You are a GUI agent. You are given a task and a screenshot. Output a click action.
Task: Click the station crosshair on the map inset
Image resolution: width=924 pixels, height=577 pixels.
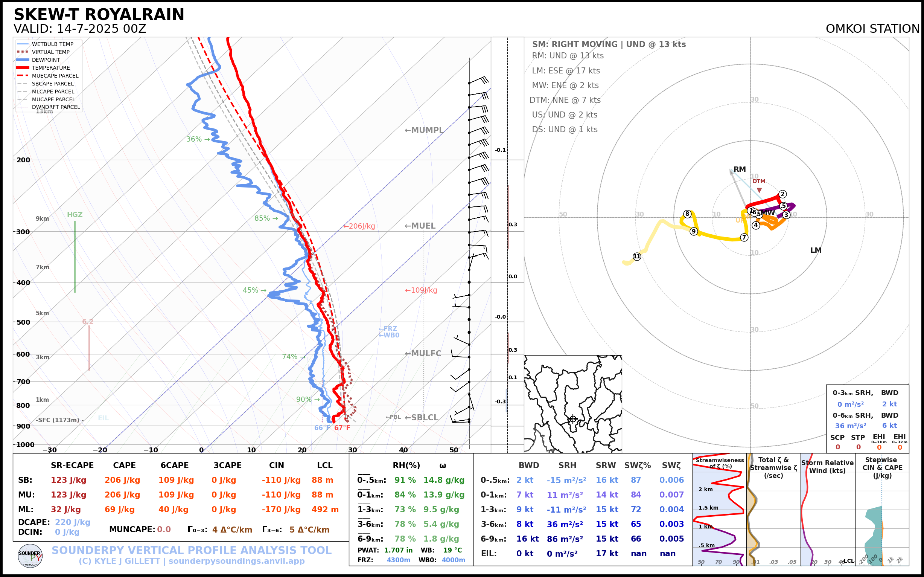coord(573,419)
